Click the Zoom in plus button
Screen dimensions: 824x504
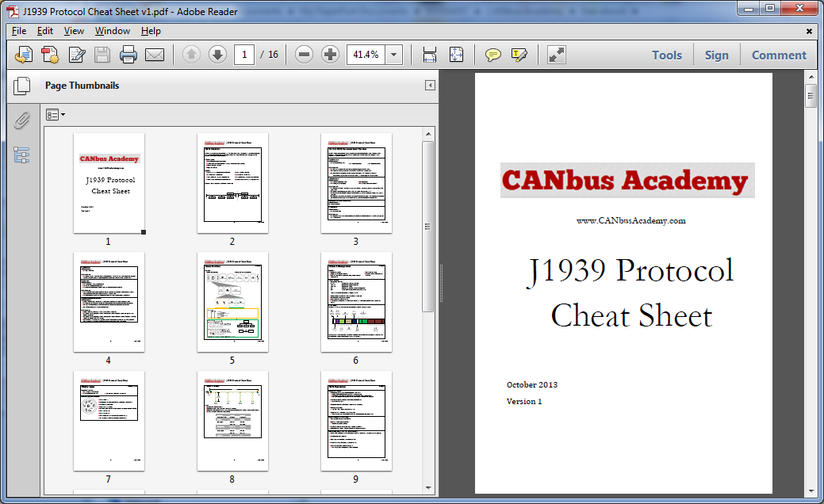(330, 55)
